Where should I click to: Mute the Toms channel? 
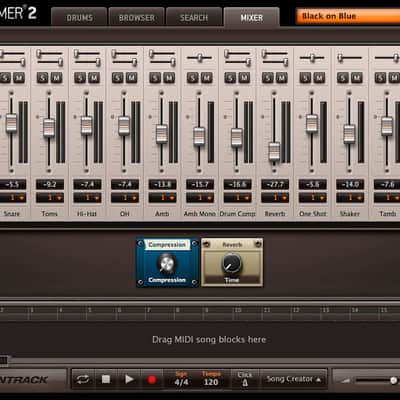[x=56, y=78]
